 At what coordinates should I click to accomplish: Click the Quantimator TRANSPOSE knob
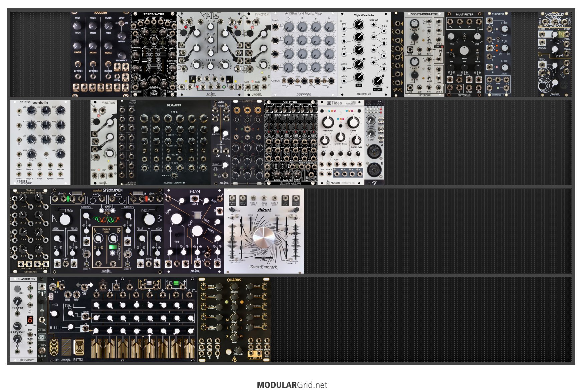tap(17, 301)
